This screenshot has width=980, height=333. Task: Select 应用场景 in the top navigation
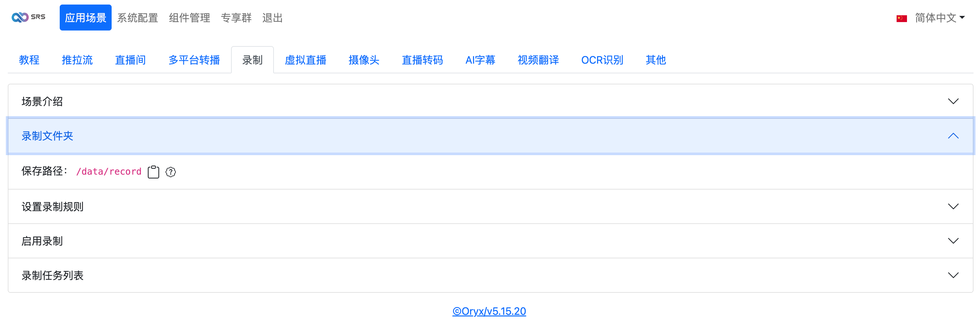click(86, 18)
